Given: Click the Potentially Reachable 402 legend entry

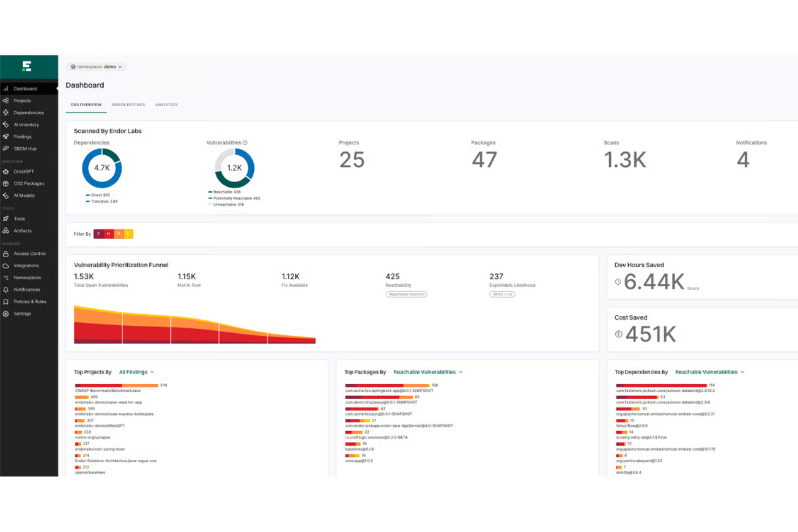Looking at the screenshot, I should [x=235, y=198].
